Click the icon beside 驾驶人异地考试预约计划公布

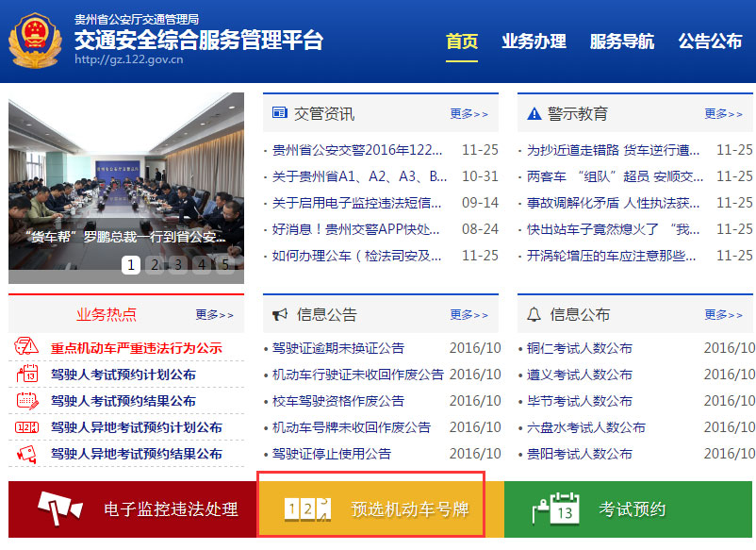(26, 427)
